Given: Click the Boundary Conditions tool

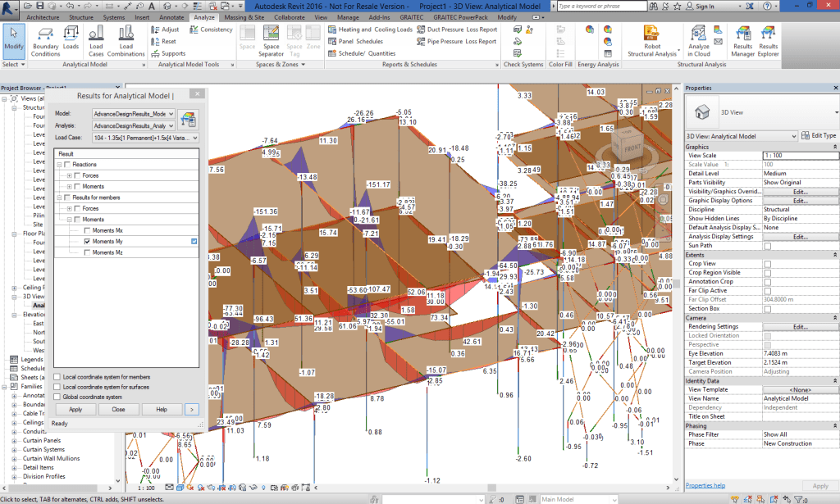Looking at the screenshot, I should pyautogui.click(x=46, y=37).
